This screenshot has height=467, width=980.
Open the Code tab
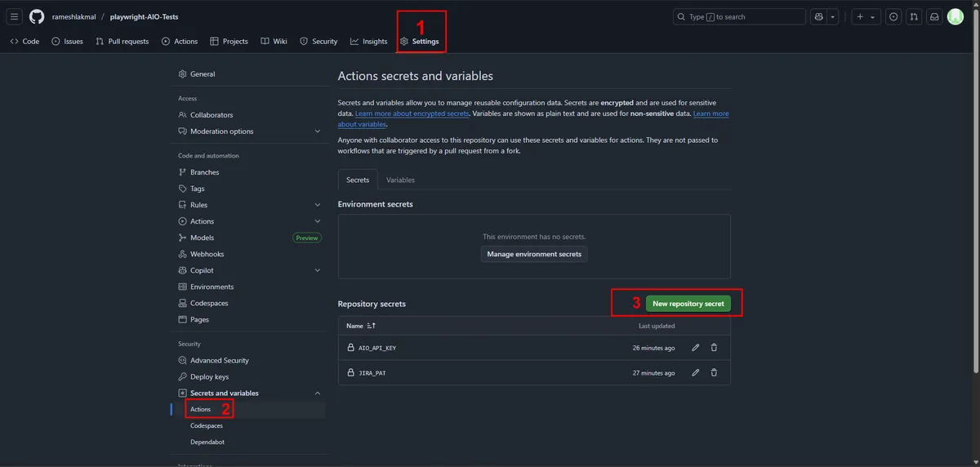pos(24,41)
